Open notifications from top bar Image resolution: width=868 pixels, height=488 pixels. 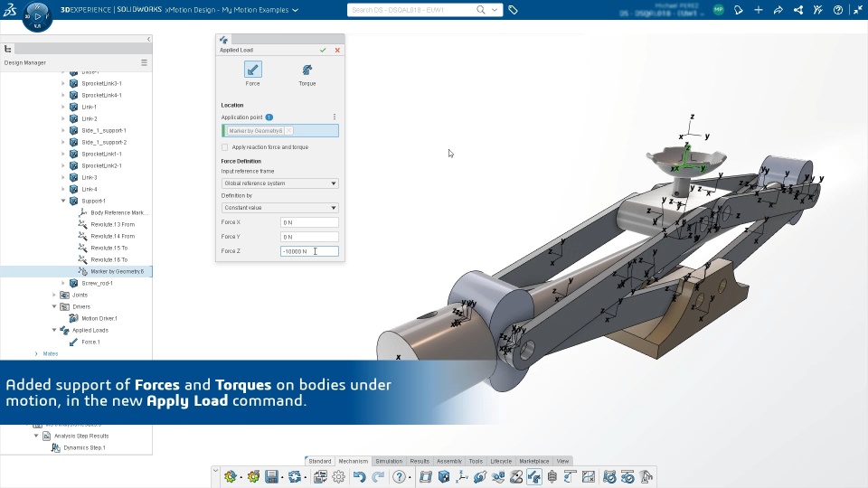pyautogui.click(x=739, y=10)
